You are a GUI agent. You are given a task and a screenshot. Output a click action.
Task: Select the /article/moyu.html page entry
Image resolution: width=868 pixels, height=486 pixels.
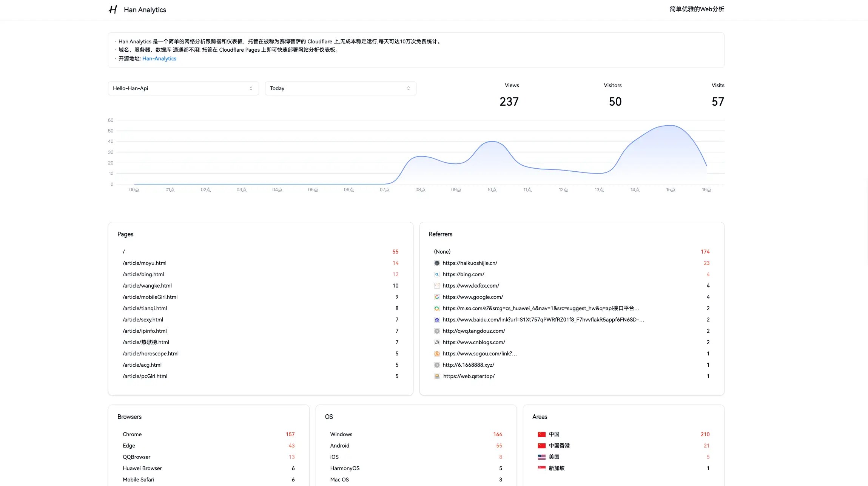(145, 263)
